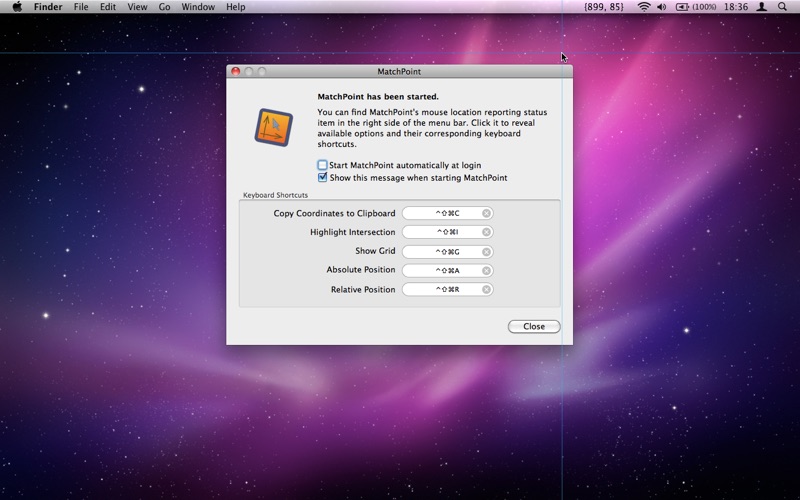Screen dimensions: 800x500
Task: Click the MatchPoint app icon in dialog
Action: [273, 127]
